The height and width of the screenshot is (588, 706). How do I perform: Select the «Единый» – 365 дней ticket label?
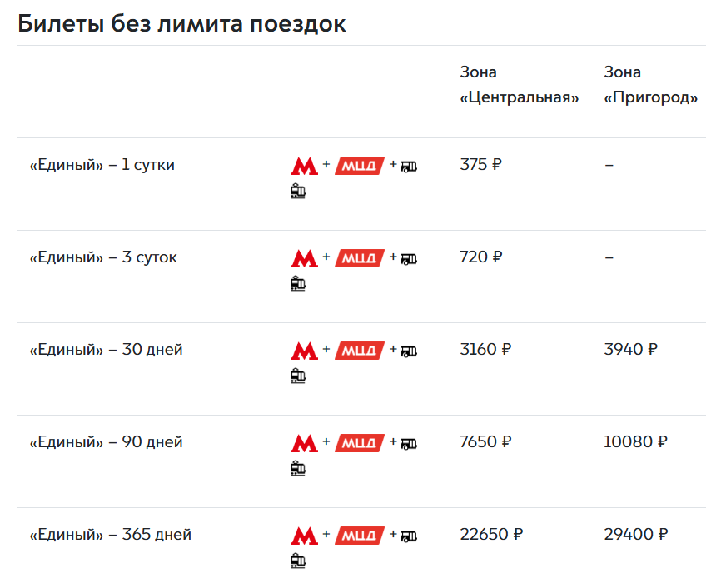111,535
